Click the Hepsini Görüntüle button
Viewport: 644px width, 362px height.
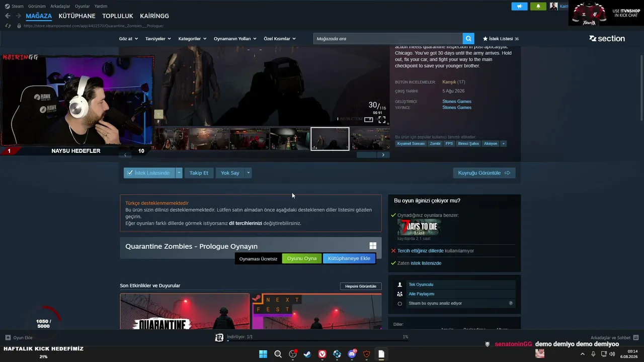361,286
